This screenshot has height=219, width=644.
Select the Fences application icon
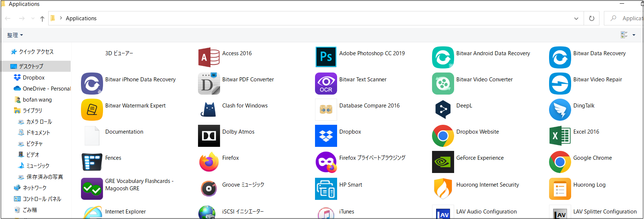tap(92, 162)
